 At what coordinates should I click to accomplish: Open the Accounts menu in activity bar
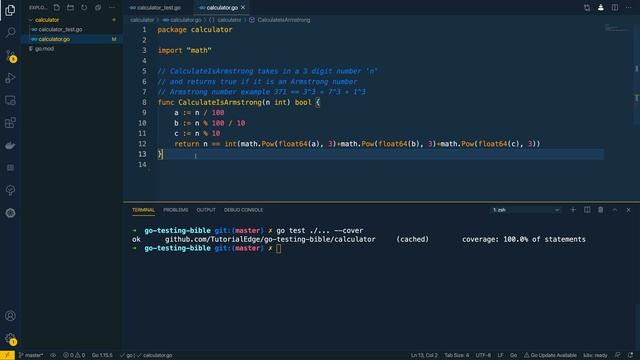[10, 316]
